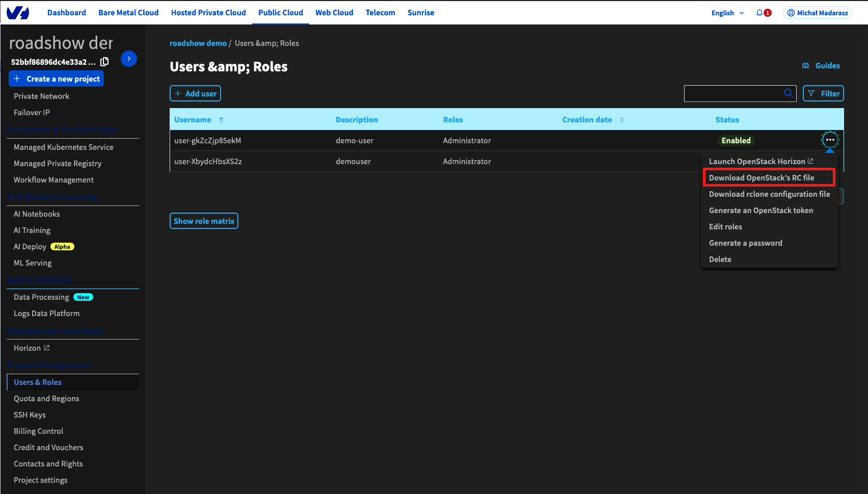Go to Contacts and Rights
The height and width of the screenshot is (494, 868).
pos(48,463)
